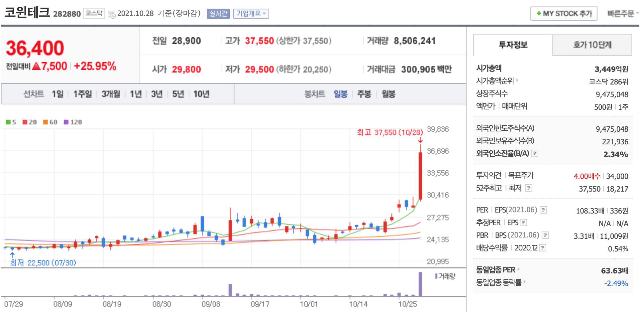Open help icon next to 배당수익률 2020.12

pos(543,248)
